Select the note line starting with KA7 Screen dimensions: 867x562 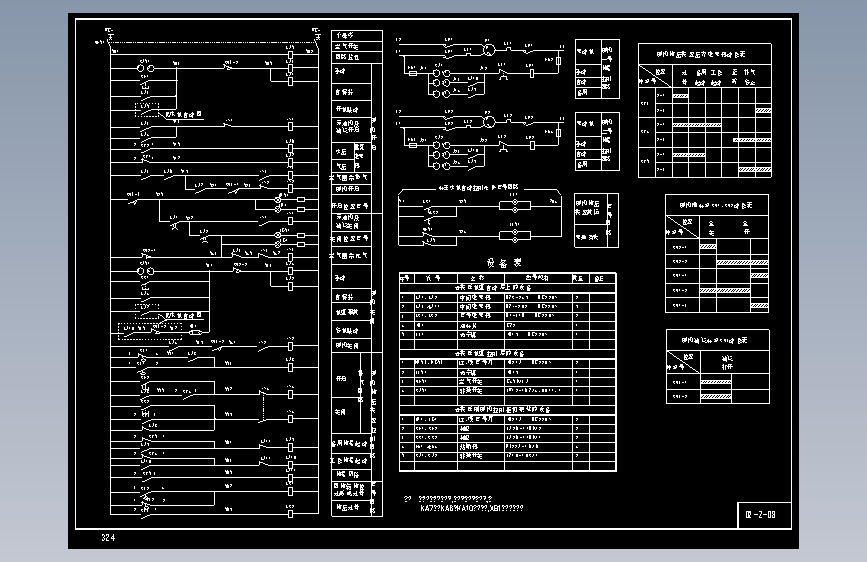472,508
